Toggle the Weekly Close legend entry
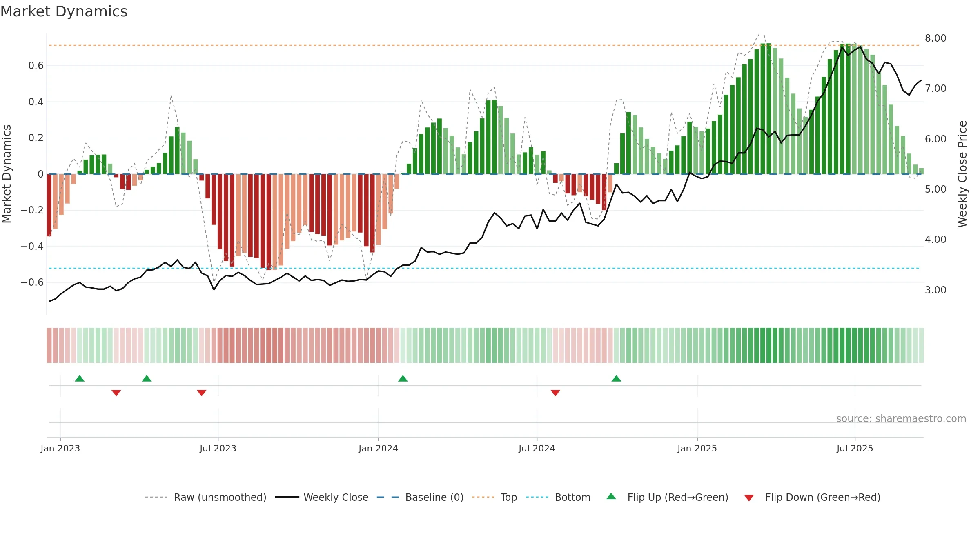Viewport: 980px width, 551px height. pyautogui.click(x=321, y=497)
